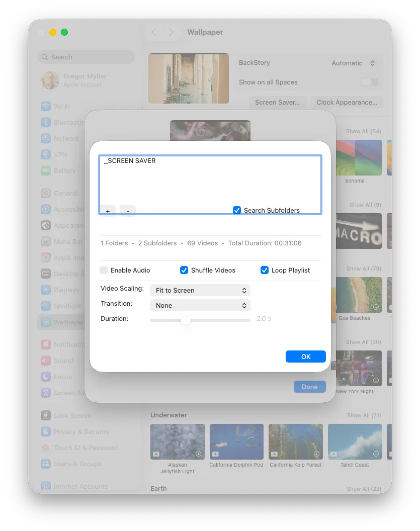Select the _SCREEN SAVER folder entry
The image size is (420, 531).
(x=130, y=160)
